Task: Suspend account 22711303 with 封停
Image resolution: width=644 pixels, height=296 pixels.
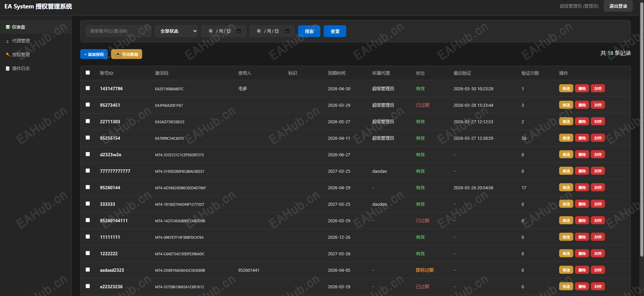Action: (x=598, y=122)
